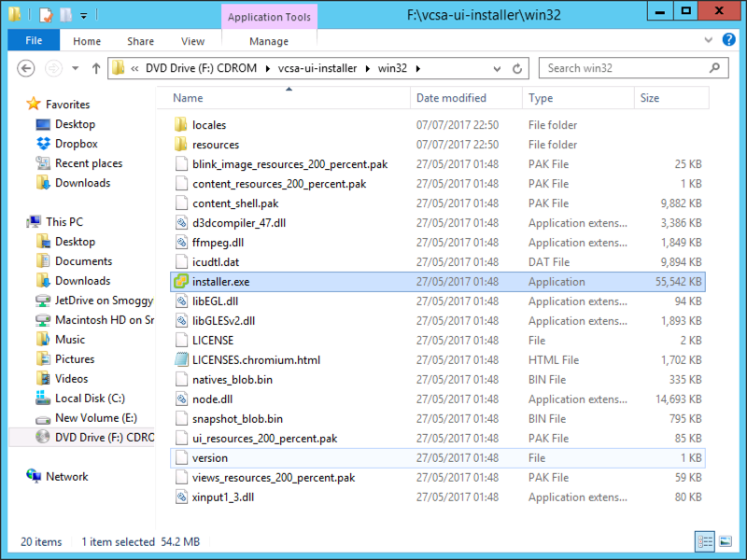
Task: Sort files by the Size column
Action: pyautogui.click(x=671, y=98)
